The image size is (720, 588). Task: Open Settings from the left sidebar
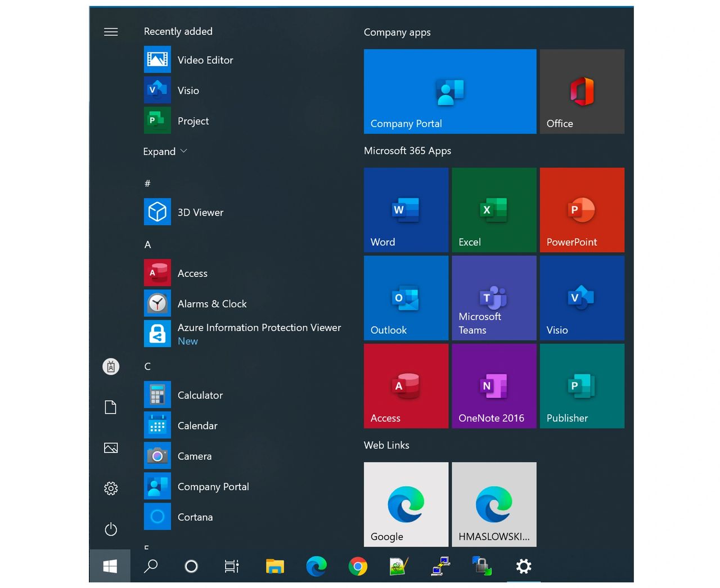coord(111,488)
